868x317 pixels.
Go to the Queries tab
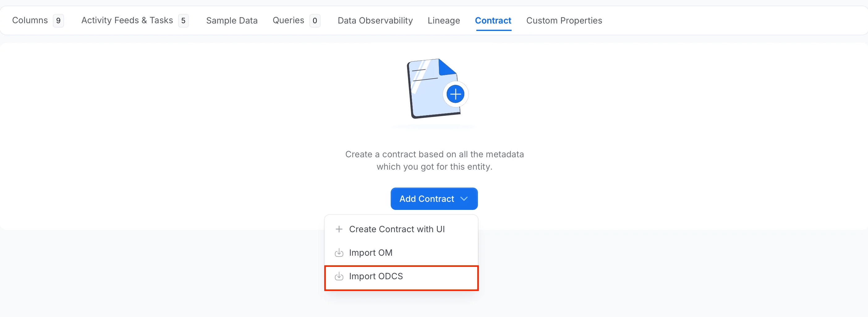coord(296,21)
